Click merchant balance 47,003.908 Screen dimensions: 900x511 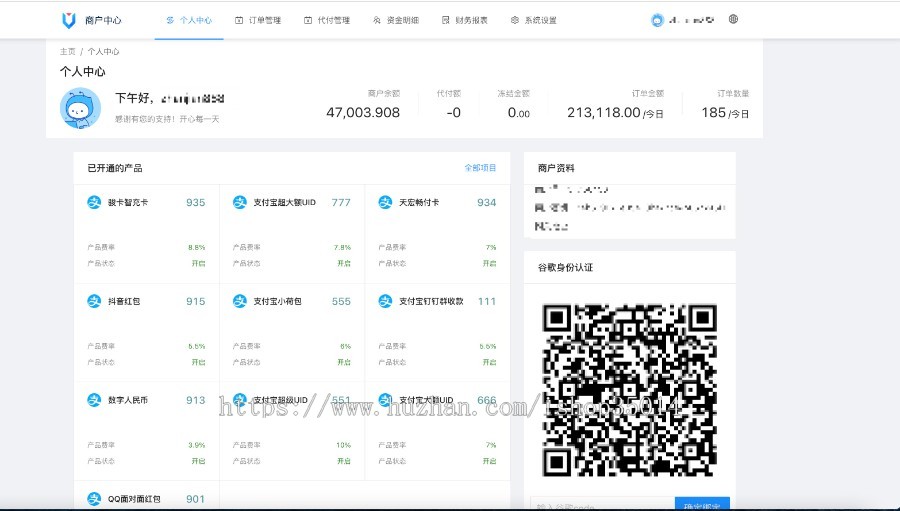coord(363,113)
